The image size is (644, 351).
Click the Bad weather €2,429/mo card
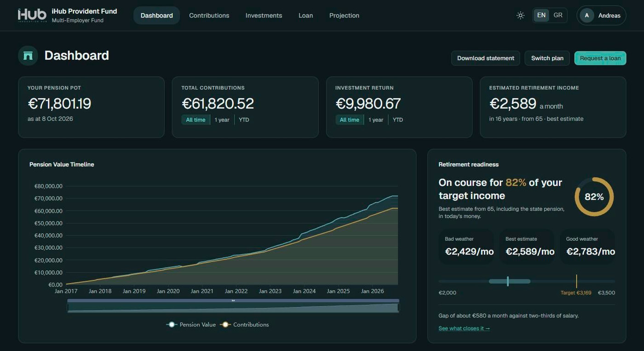(x=466, y=247)
